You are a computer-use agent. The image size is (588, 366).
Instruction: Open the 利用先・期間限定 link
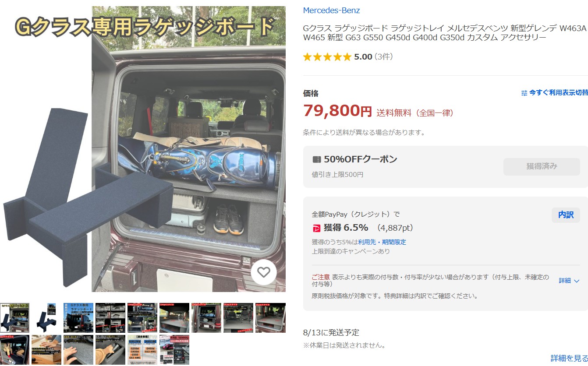pos(382,242)
